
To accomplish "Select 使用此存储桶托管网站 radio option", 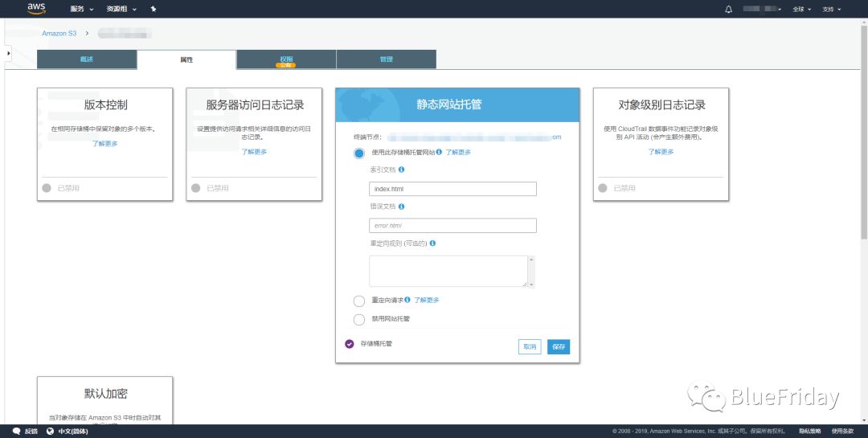I will click(x=359, y=154).
